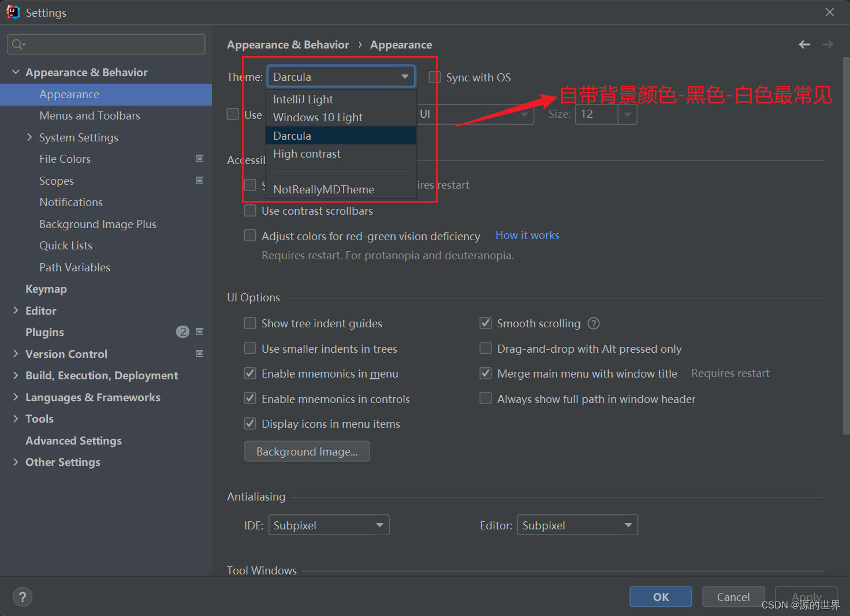Open the IDE antialiasing Subpixel dropdown
Viewport: 850px width, 616px height.
pos(329,525)
